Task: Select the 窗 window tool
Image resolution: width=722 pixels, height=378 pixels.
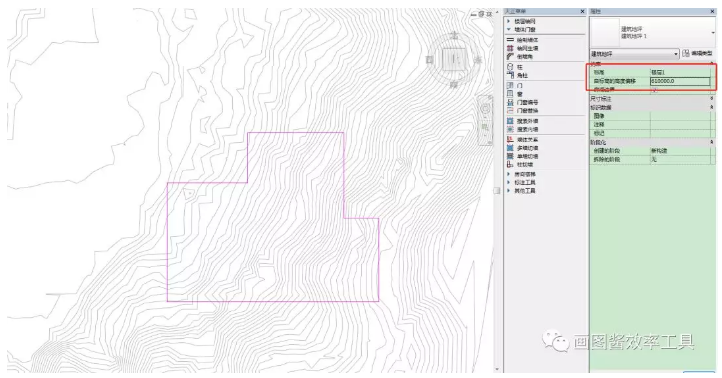Action: [515, 94]
